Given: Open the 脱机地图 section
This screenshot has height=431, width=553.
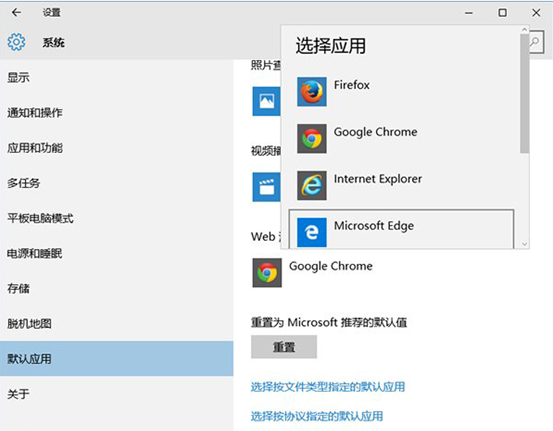Looking at the screenshot, I should tap(116, 323).
